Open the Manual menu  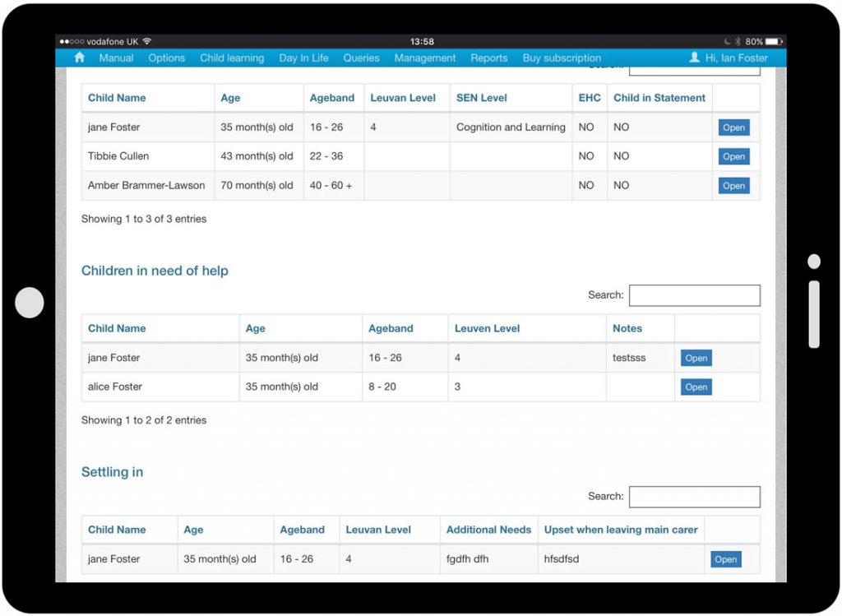116,58
